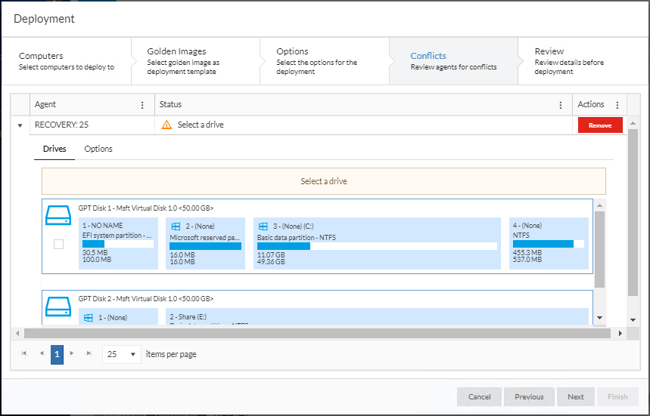This screenshot has height=416, width=650.
Task: Remove the RECOVERY: 25 agent
Action: point(600,125)
